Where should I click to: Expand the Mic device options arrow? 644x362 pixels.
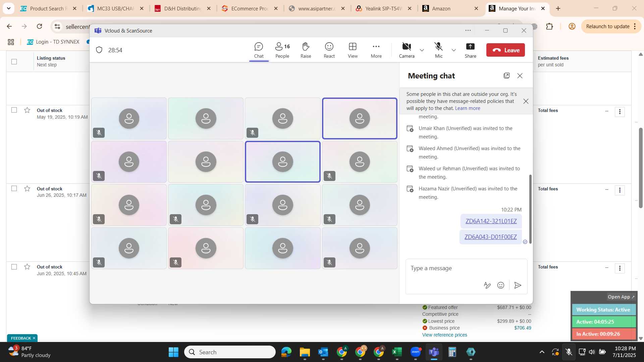tap(454, 50)
